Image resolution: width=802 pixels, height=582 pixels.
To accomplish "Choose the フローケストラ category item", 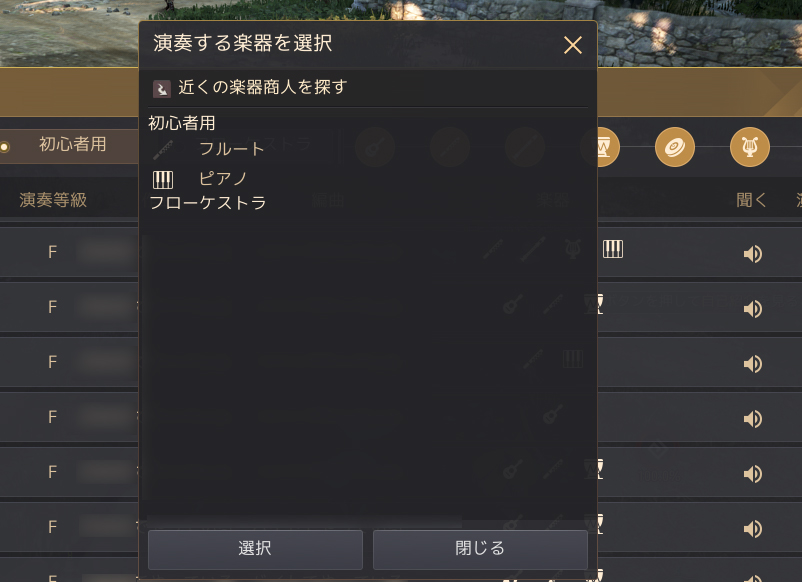I will coord(208,203).
